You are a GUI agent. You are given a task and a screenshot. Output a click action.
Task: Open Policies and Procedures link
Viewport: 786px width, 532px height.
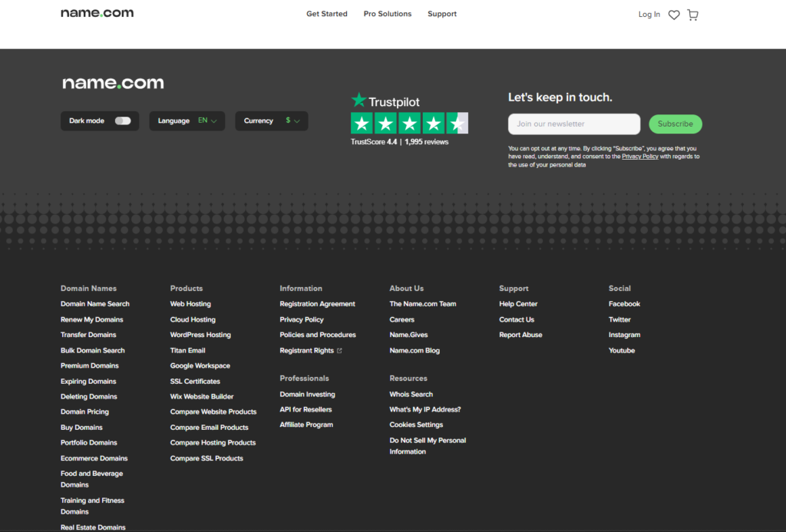pos(318,335)
